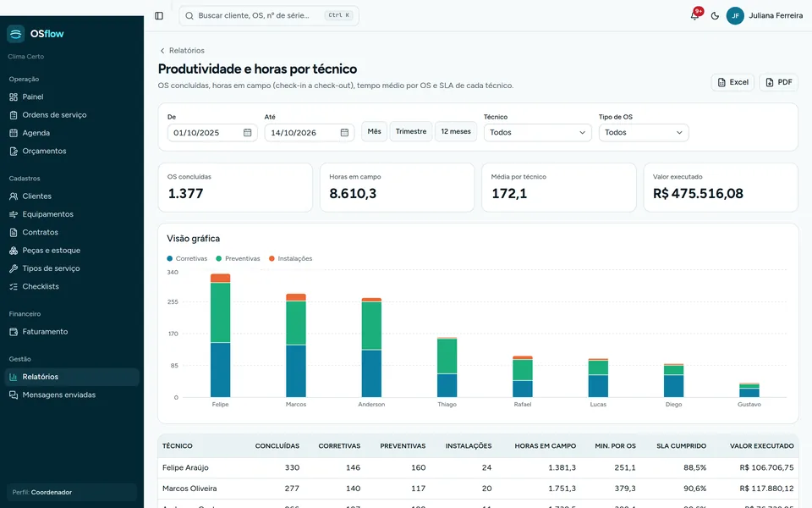The image size is (812, 508).
Task: Click the Relatórios chart icon in sidebar
Action: [14, 377]
